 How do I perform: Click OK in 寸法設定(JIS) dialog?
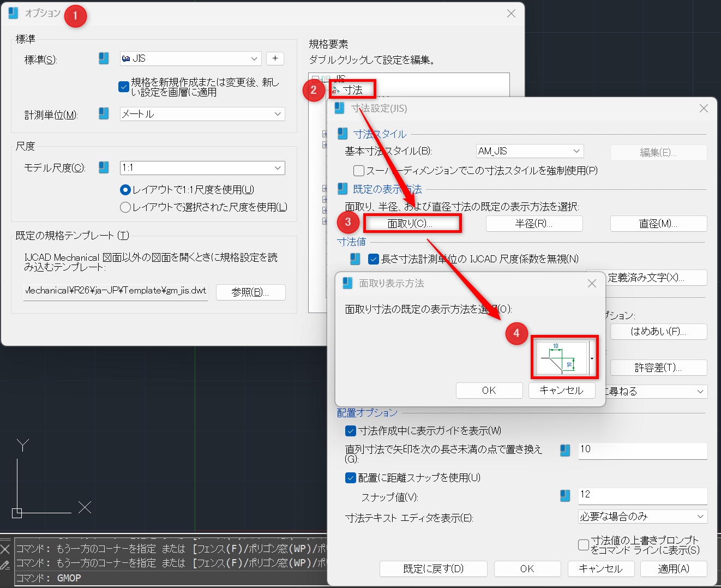click(x=527, y=569)
